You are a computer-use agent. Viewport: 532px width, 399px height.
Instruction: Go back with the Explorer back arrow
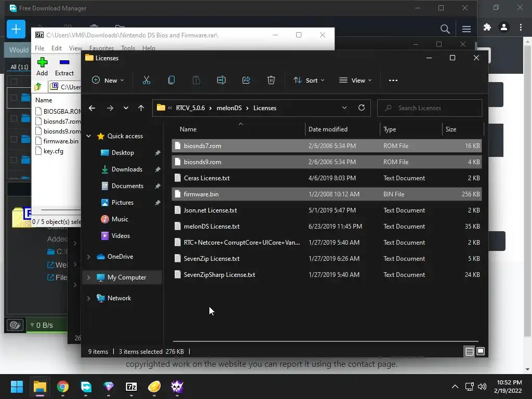(x=92, y=108)
